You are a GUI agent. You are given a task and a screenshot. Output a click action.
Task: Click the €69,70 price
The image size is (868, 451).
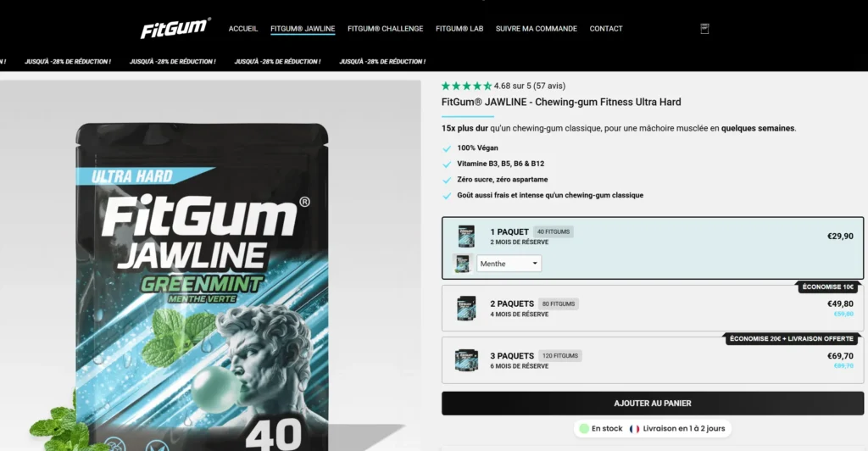pos(840,356)
